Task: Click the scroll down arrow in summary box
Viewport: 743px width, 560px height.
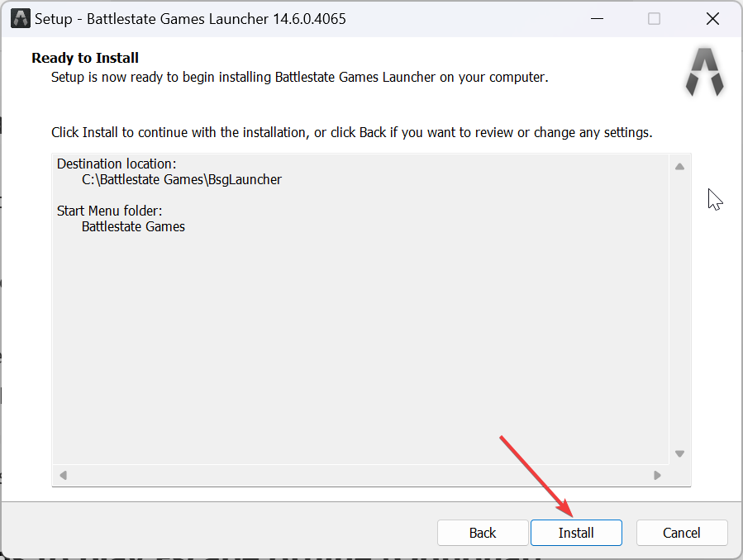Action: pos(679,453)
